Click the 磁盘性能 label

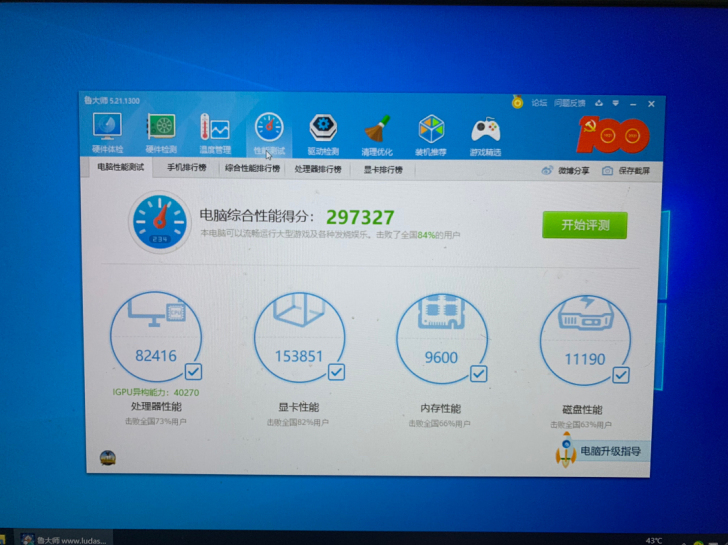(x=582, y=410)
